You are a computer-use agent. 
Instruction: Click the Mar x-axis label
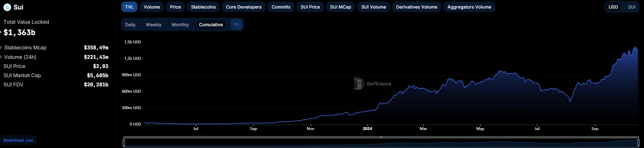click(x=423, y=128)
